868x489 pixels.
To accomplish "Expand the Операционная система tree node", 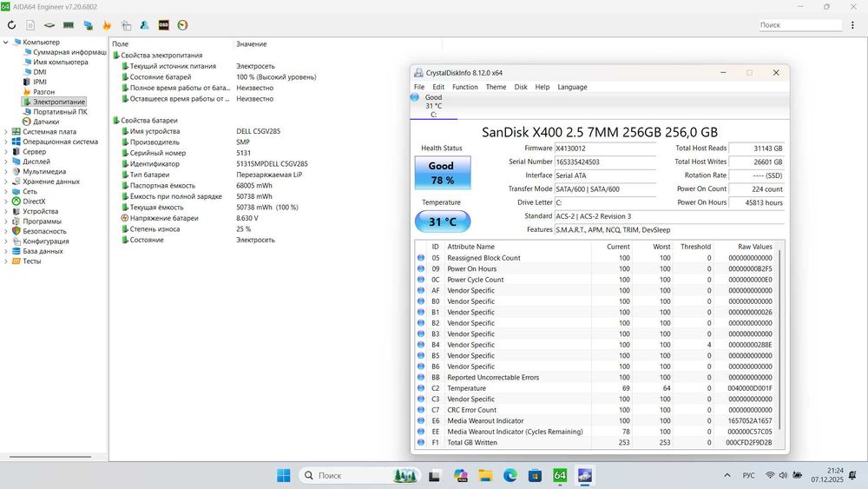I will pos(5,142).
